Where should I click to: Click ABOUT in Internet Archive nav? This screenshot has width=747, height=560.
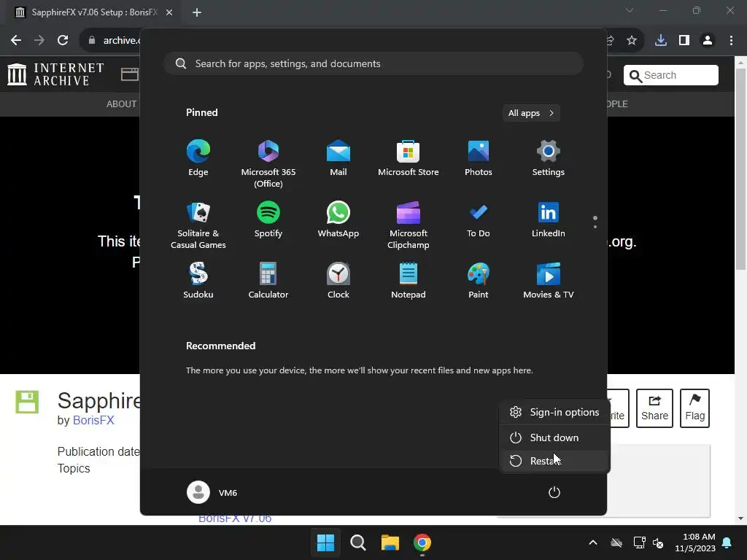coord(122,104)
